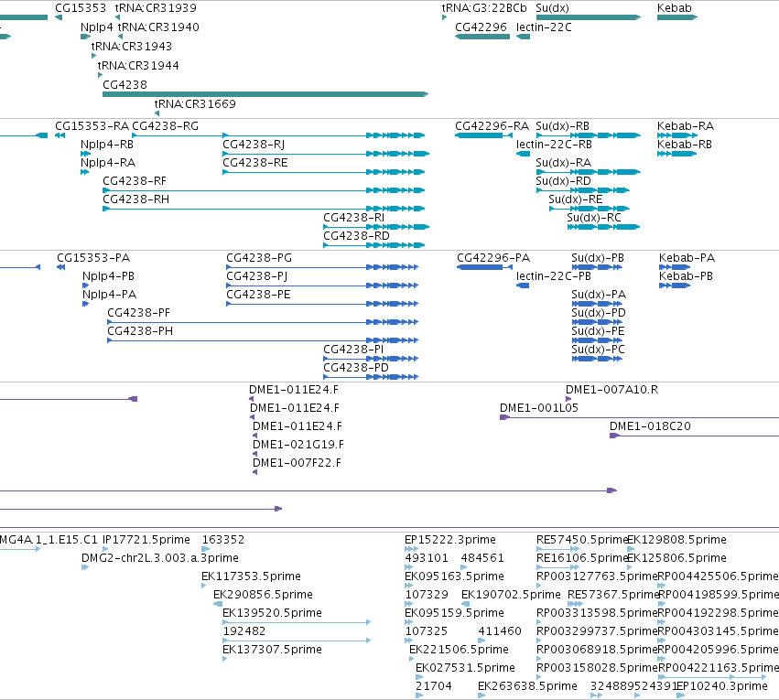Screen dimensions: 779x700
Task: Click the EK117353.5prime EST label
Action: (251, 576)
